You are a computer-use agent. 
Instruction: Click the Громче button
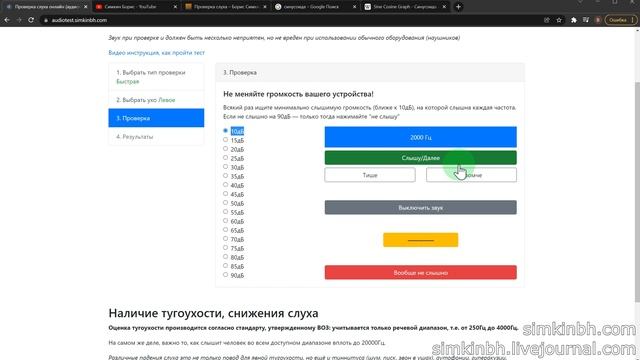(471, 175)
